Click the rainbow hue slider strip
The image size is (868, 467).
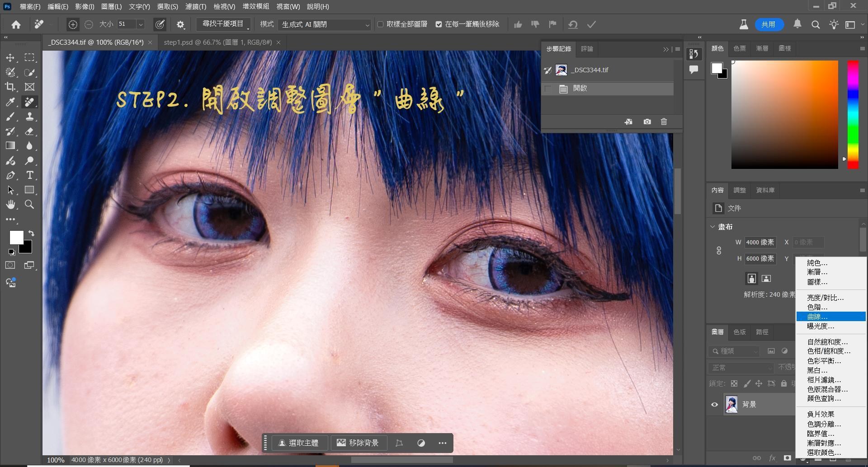(853, 115)
